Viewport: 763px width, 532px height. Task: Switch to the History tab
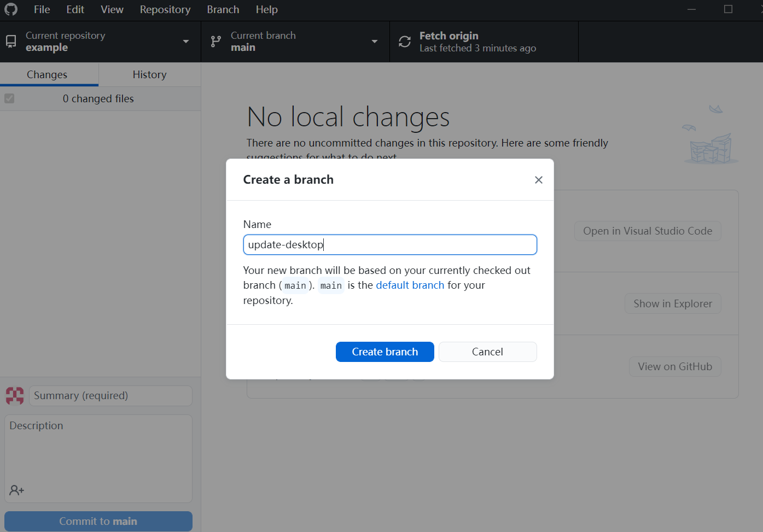tap(149, 75)
